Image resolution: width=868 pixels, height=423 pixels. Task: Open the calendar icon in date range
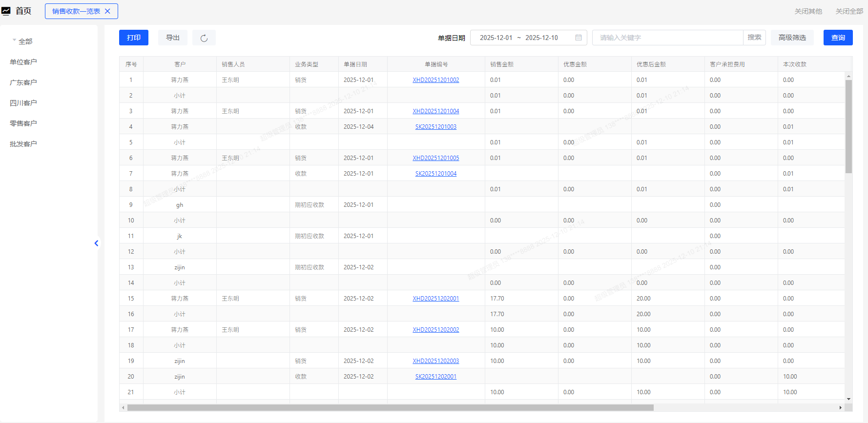(x=579, y=38)
